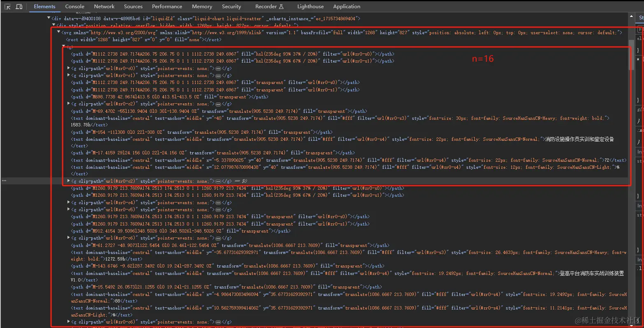Open the Sources tab
The width and height of the screenshot is (644, 328).
pos(133,7)
